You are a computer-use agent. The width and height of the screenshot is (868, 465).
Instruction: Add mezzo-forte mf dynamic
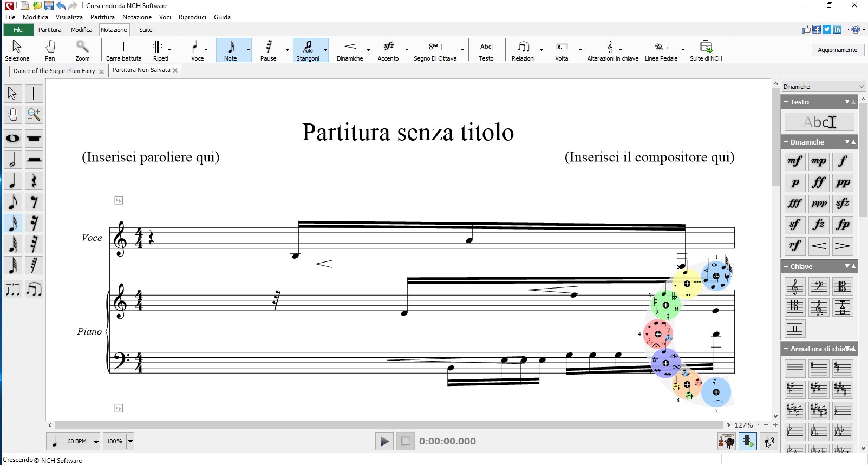795,161
